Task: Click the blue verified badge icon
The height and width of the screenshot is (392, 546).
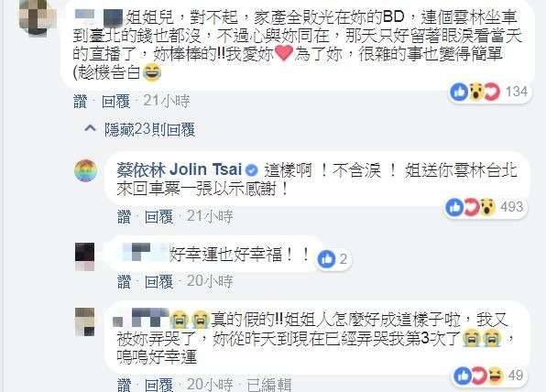Action: point(252,170)
